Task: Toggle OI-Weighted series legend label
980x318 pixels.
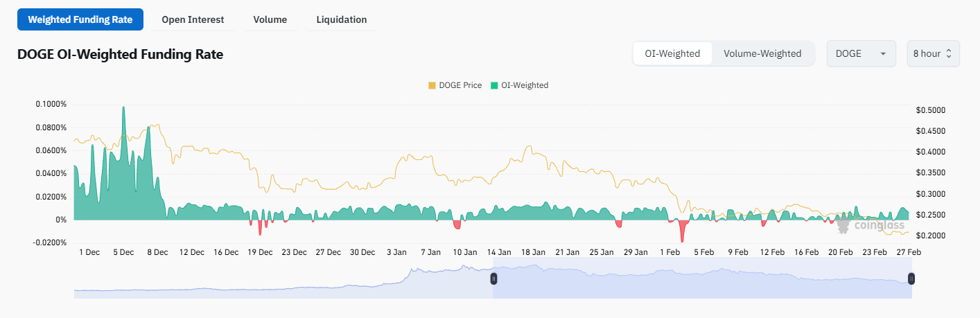Action: point(524,86)
